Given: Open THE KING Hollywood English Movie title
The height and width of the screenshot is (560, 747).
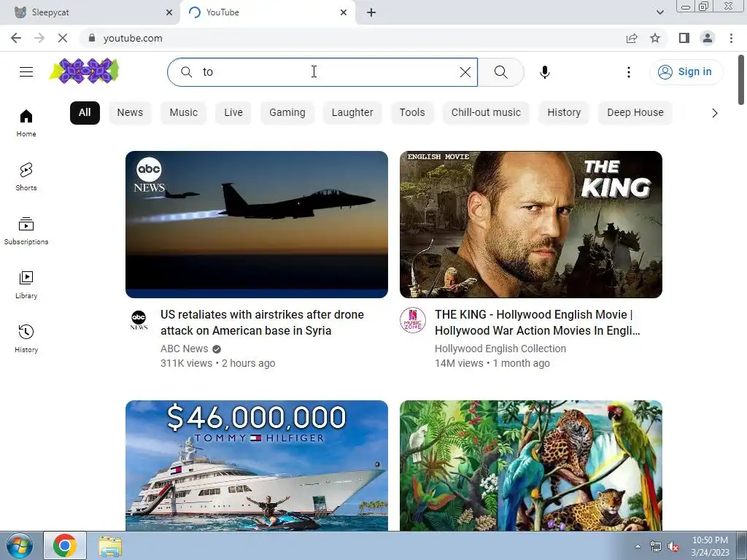Looking at the screenshot, I should coord(537,322).
